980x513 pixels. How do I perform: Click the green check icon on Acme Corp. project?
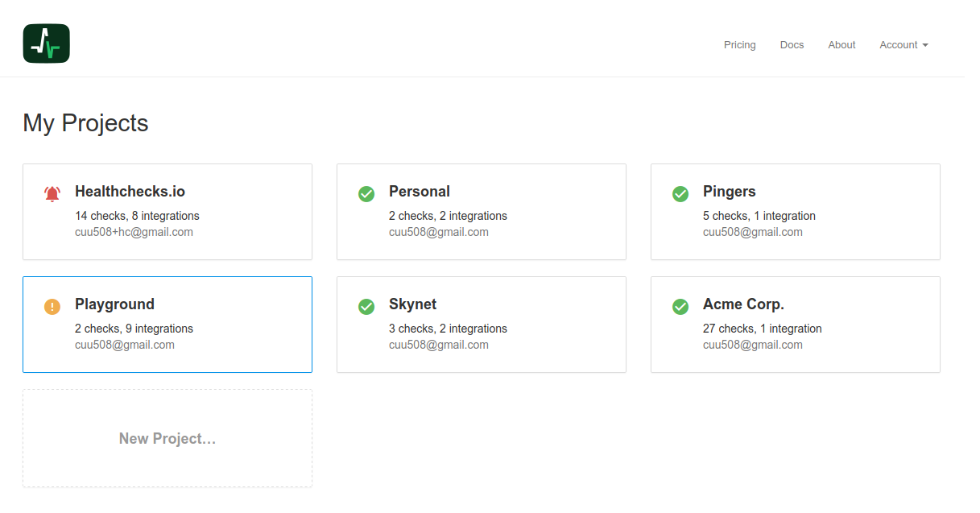[x=680, y=306]
